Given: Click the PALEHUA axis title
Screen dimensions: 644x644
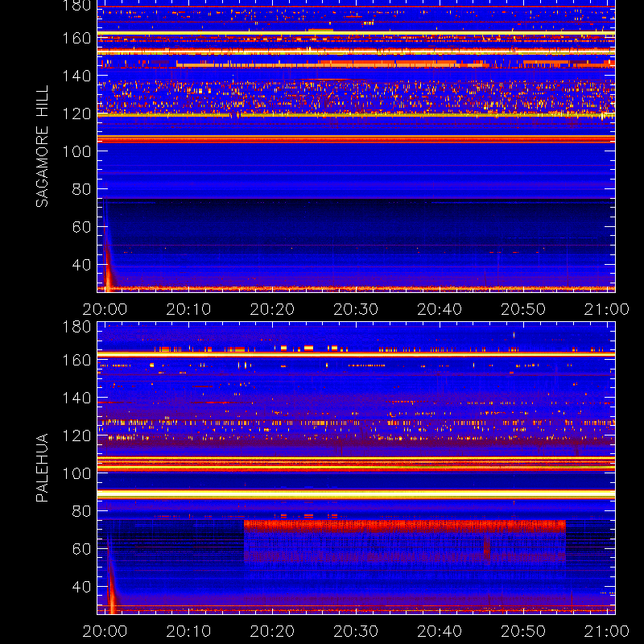Looking at the screenshot, I should 43,468.
